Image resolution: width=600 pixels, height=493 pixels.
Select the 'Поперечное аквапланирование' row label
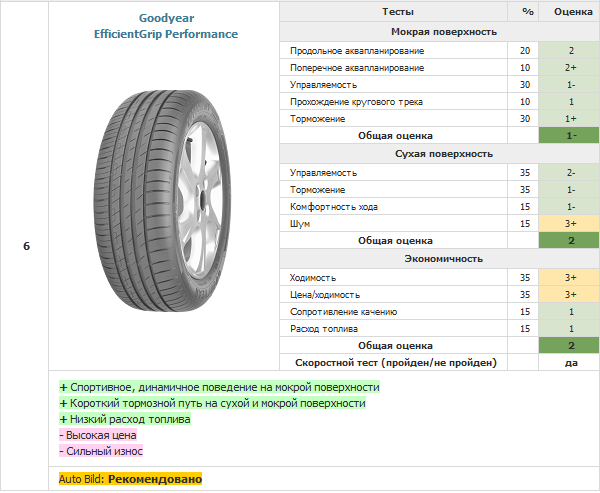(x=357, y=68)
